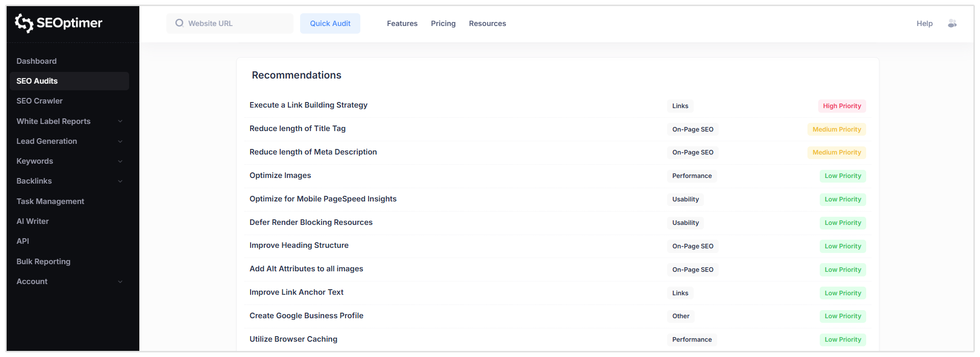
Task: Click 'Add Alt Attributes to all images'
Action: [306, 269]
